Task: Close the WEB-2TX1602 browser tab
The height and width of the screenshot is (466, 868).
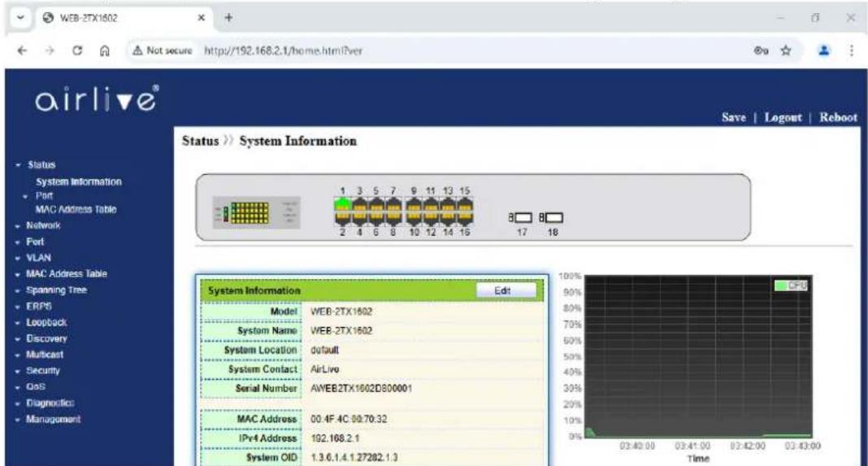Action: 202,18
